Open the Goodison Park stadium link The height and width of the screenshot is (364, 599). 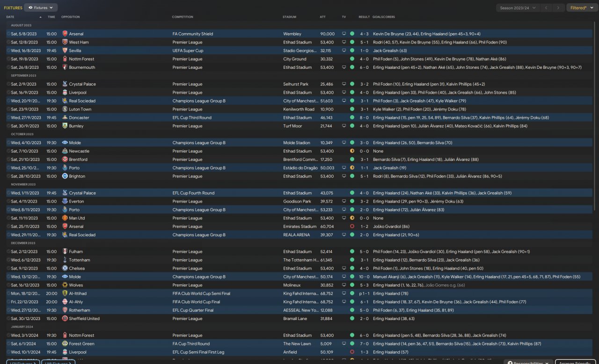pyautogui.click(x=297, y=201)
